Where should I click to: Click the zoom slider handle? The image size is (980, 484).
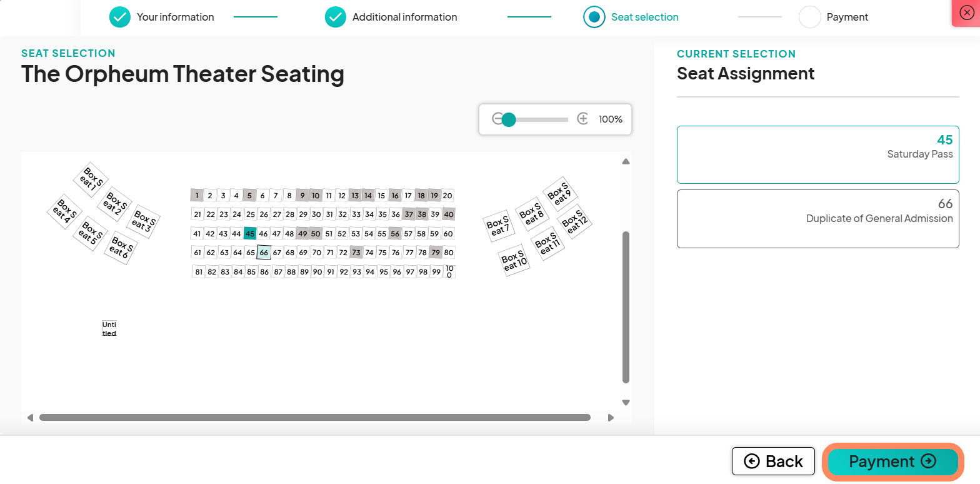[x=509, y=119]
